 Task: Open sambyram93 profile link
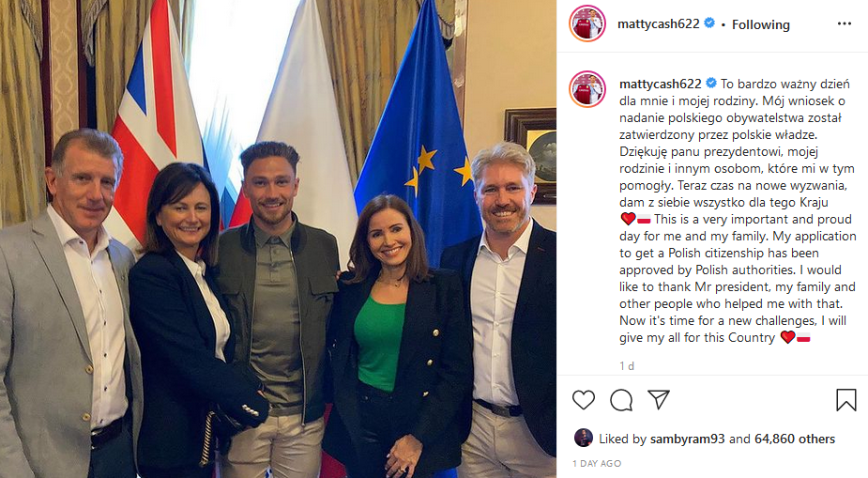[687, 439]
